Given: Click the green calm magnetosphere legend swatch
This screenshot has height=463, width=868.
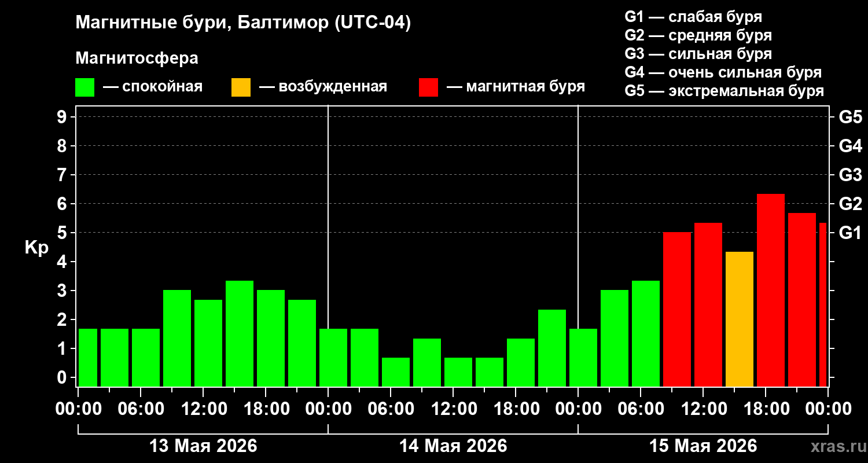Looking at the screenshot, I should (x=84, y=87).
